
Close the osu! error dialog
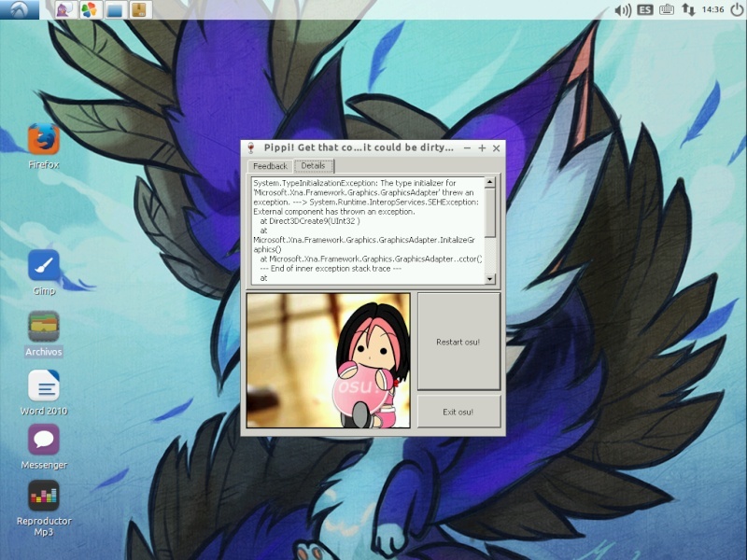(497, 148)
